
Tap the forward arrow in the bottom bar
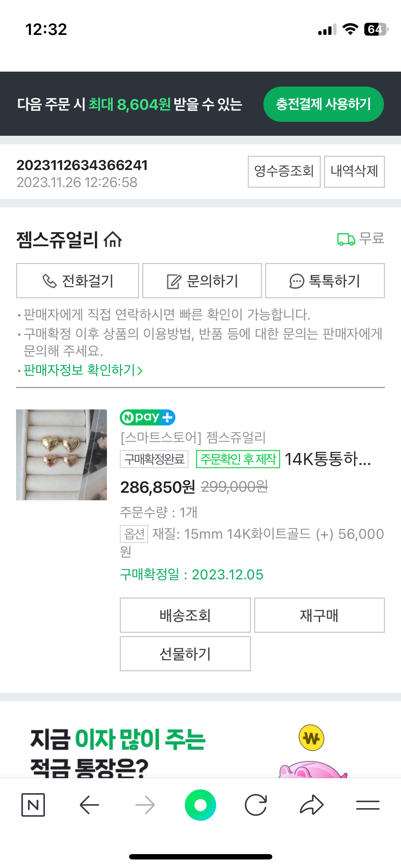[145, 805]
